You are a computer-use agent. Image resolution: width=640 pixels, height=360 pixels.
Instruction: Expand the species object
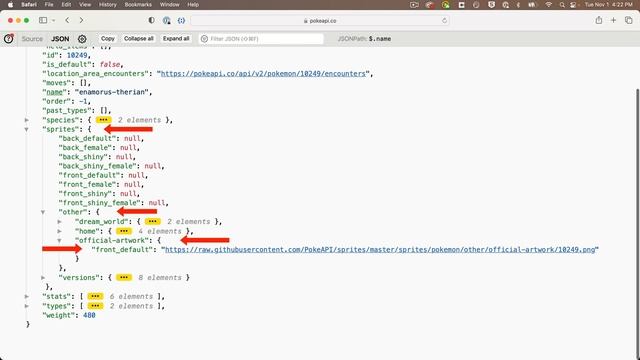tap(27, 120)
